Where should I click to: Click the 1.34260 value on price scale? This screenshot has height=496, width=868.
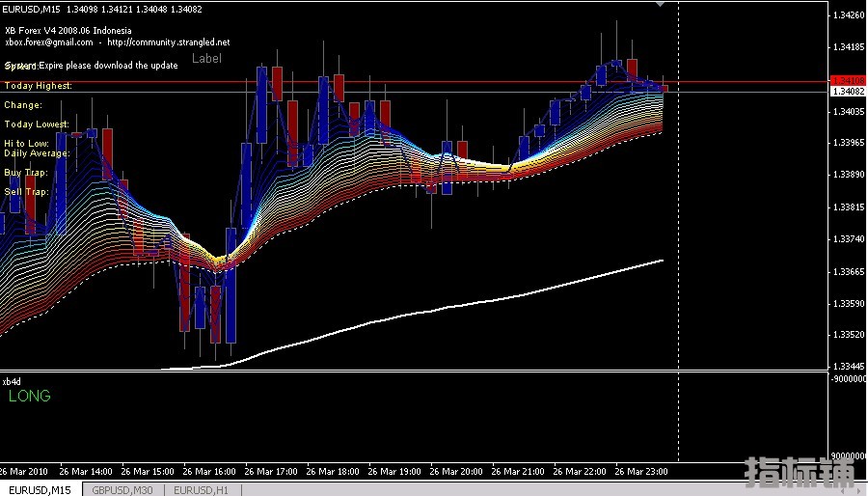click(849, 14)
